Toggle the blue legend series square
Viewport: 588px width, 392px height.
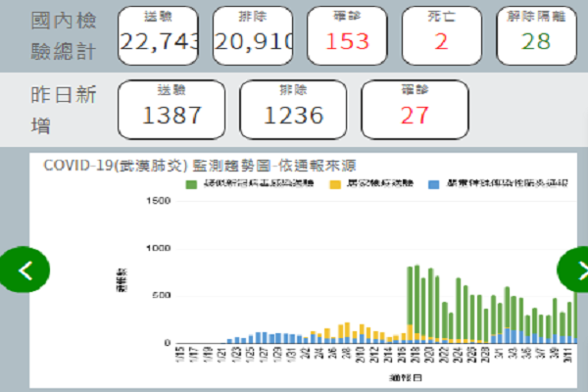coord(432,182)
